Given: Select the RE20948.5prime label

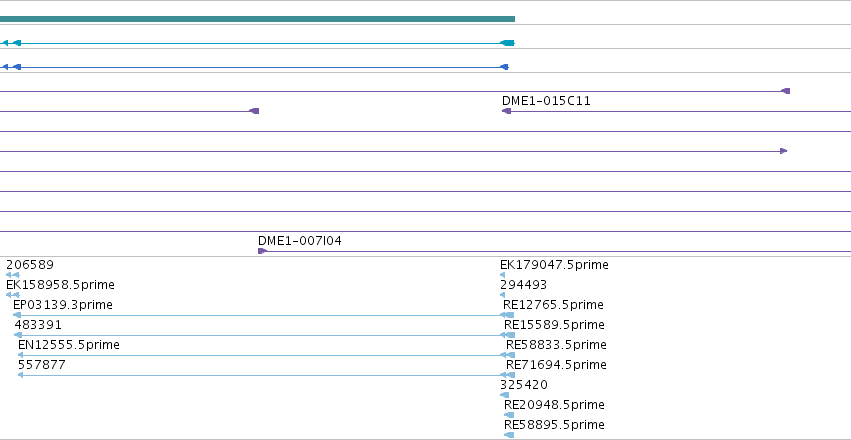Looking at the screenshot, I should [554, 405].
